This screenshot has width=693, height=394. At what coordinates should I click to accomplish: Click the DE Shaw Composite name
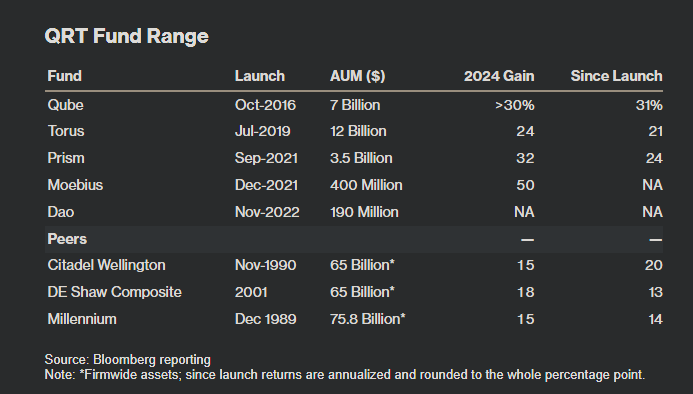coord(114,292)
